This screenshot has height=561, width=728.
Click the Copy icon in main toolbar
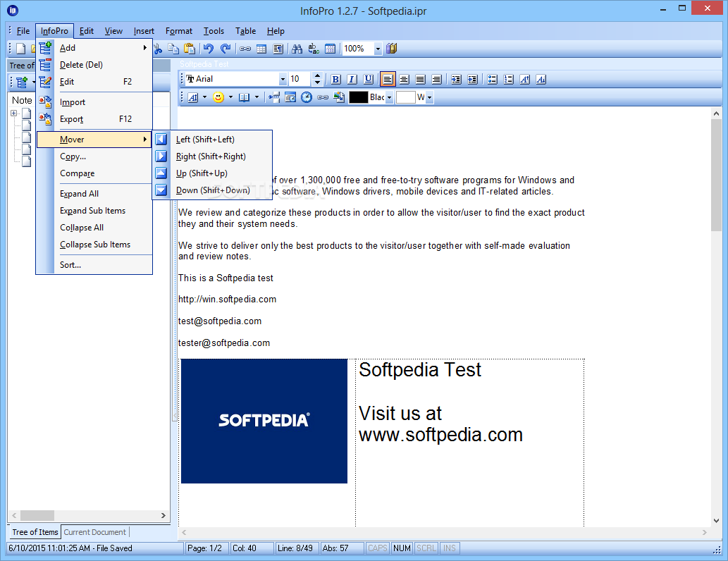tap(173, 49)
